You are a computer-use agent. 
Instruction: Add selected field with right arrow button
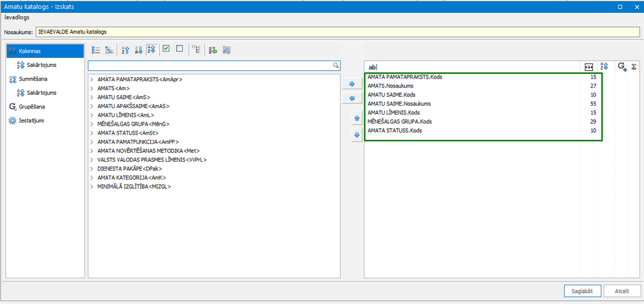pyautogui.click(x=351, y=84)
